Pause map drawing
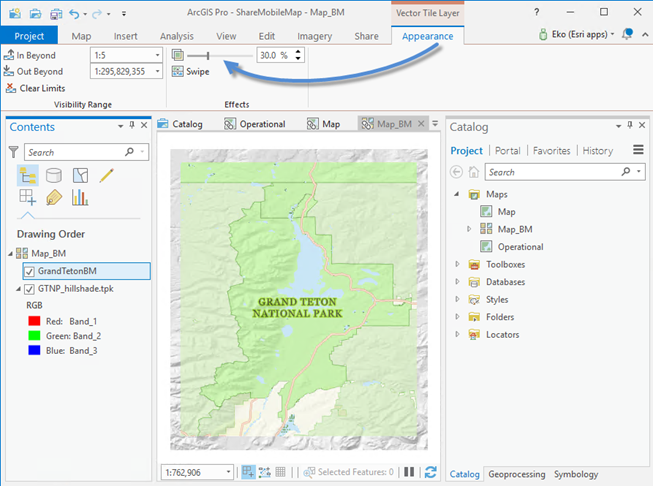Image resolution: width=653 pixels, height=486 pixels. point(409,472)
